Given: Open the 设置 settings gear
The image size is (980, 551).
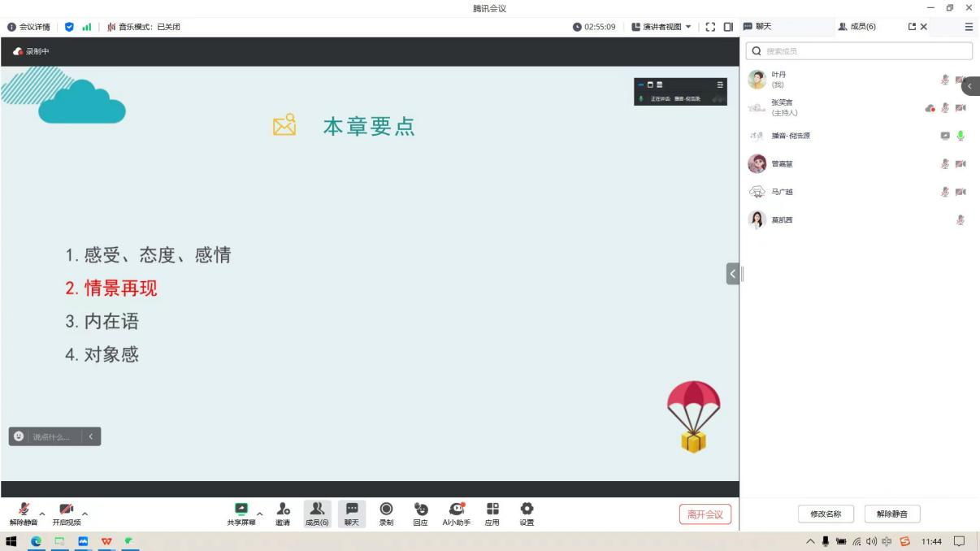Looking at the screenshot, I should coord(527,510).
